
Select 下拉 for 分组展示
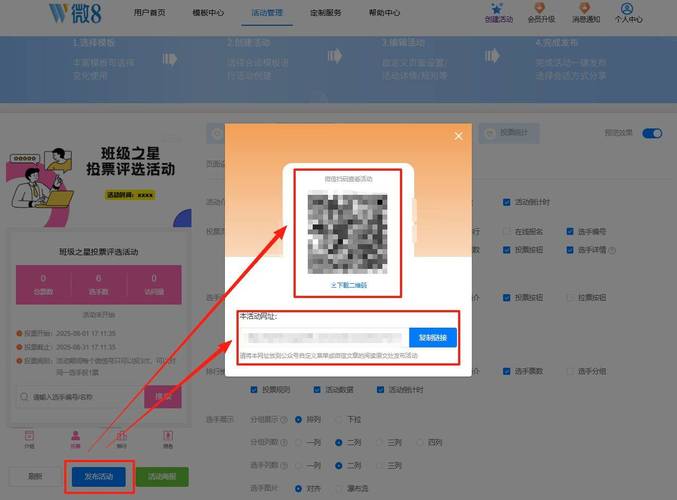pos(339,420)
